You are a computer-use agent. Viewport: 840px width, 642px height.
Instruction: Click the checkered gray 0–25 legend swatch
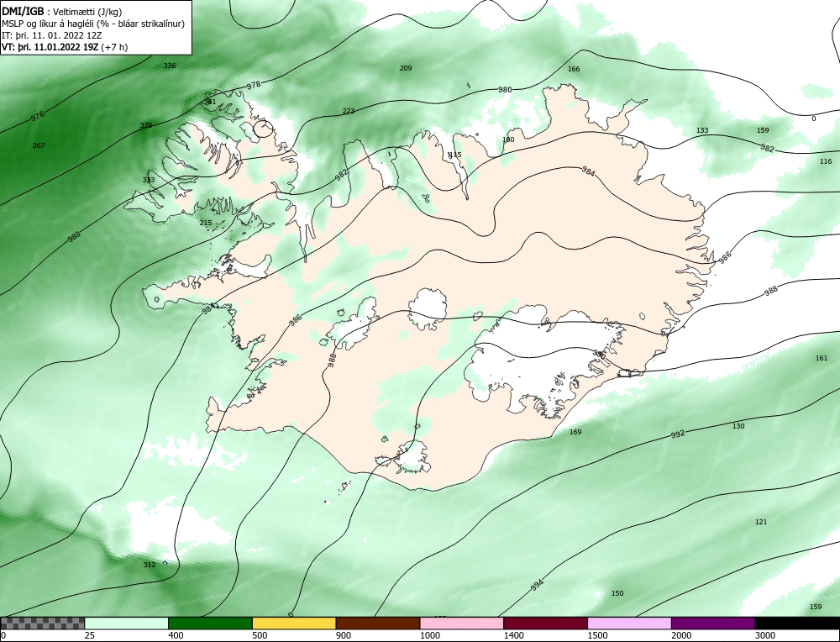[x=42, y=623]
